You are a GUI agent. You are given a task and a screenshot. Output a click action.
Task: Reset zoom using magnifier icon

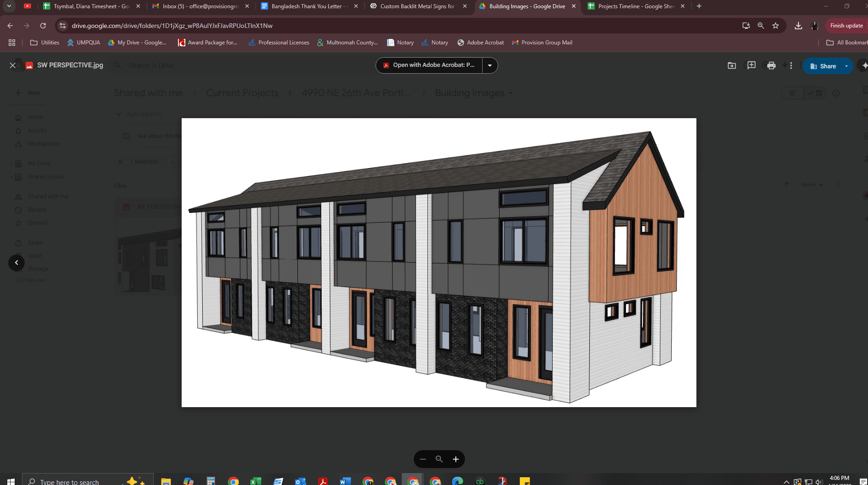[x=439, y=459]
